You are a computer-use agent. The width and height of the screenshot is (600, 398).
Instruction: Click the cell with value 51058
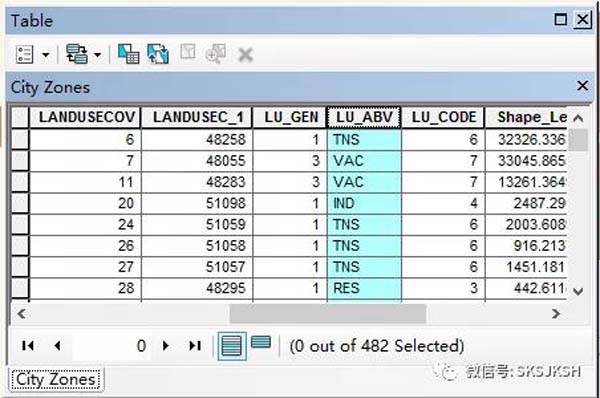(x=197, y=246)
